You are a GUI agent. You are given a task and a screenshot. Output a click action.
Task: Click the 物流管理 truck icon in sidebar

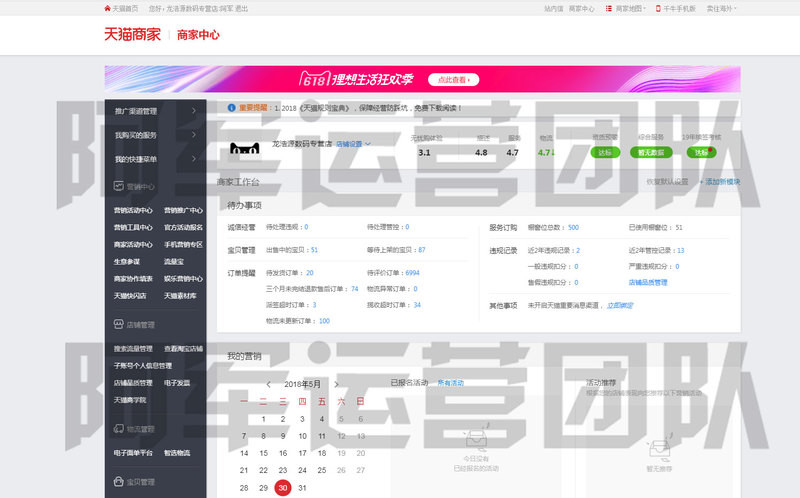[119, 429]
